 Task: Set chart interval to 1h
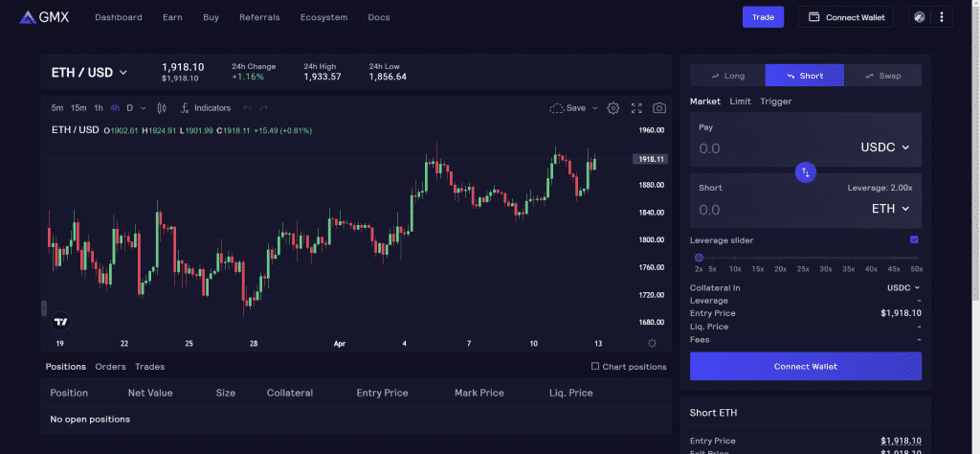click(99, 108)
